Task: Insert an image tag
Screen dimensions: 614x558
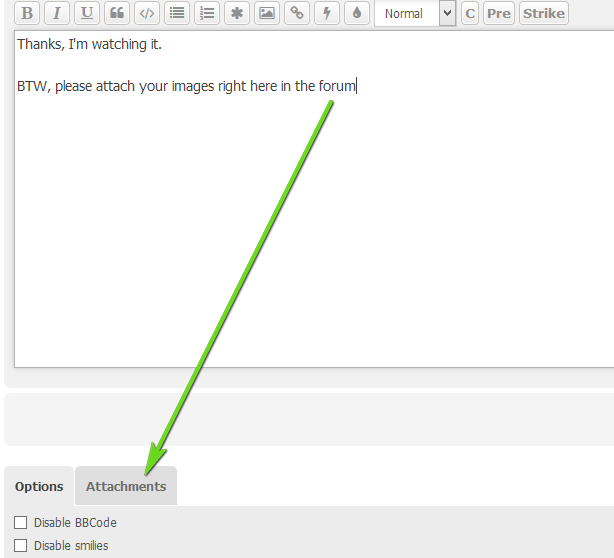Action: (266, 13)
